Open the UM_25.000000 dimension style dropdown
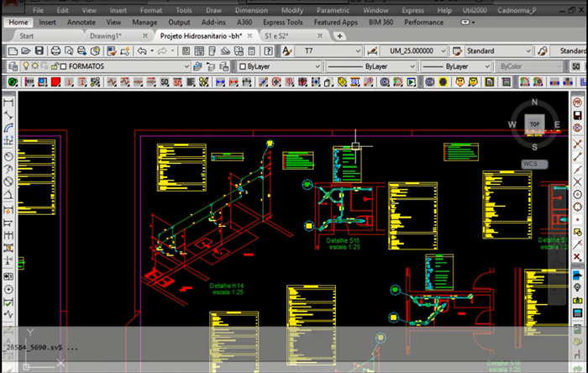The width and height of the screenshot is (588, 373). (x=443, y=51)
